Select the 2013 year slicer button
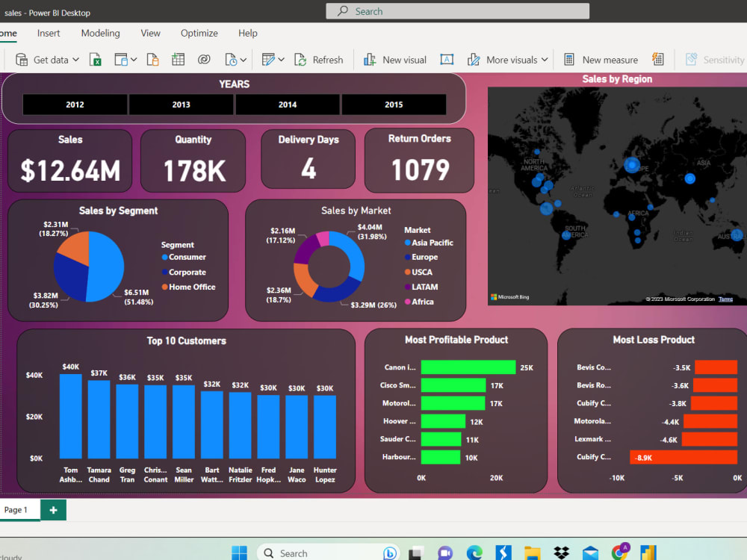747x560 pixels. tap(181, 105)
